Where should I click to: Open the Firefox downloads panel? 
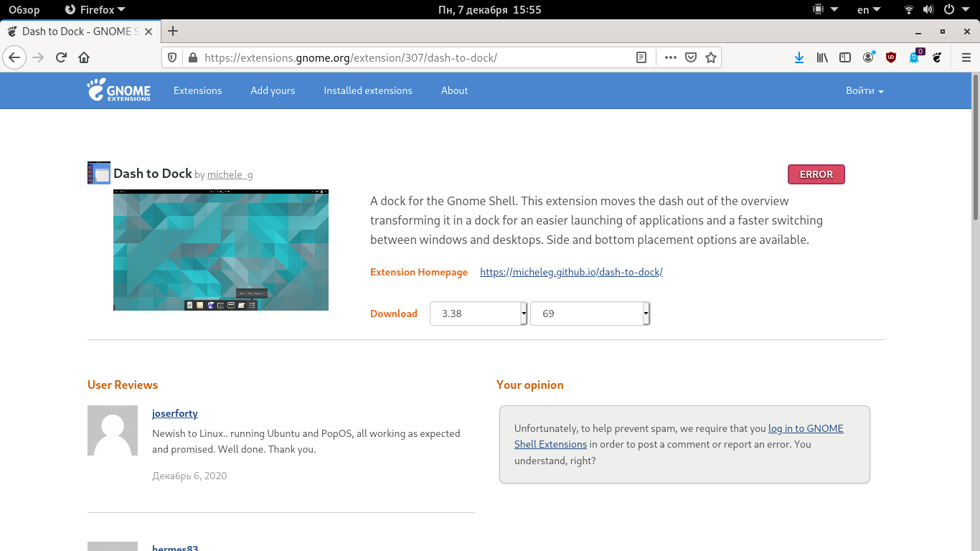(x=799, y=57)
